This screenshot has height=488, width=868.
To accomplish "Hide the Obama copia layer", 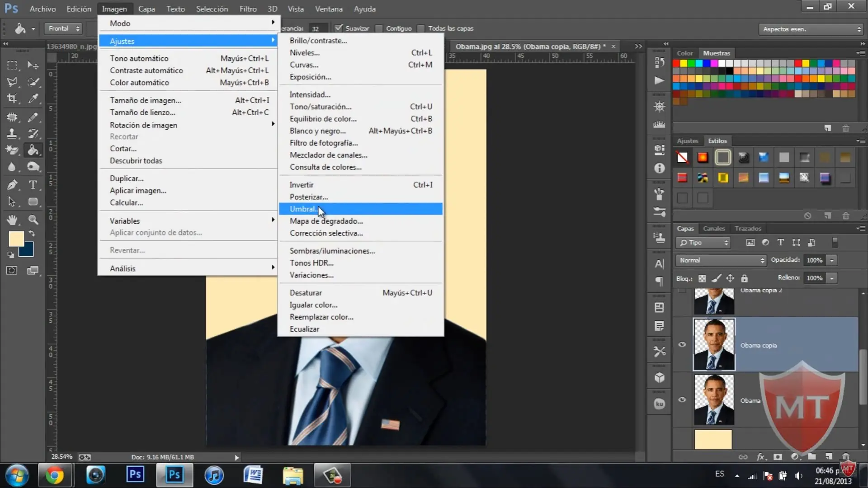I will tap(682, 344).
